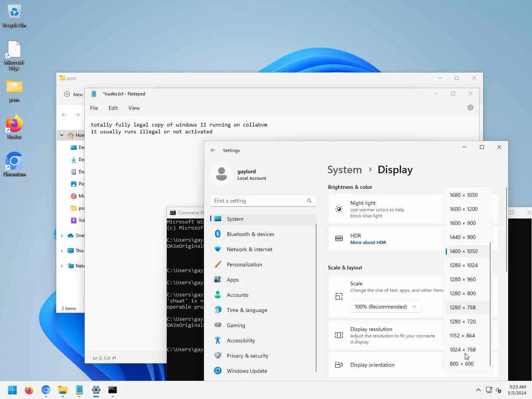Click gaylord user avatar in Settings
This screenshot has height=399, width=532.
pos(222,174)
